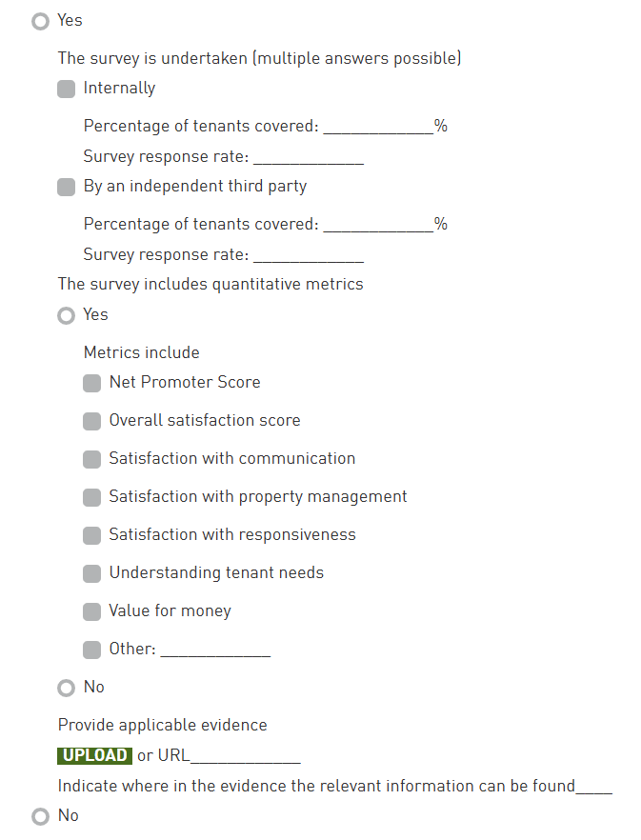Screen dimensions: 641x840
Task: Check the Other metrics checkbox
Action: 91,650
